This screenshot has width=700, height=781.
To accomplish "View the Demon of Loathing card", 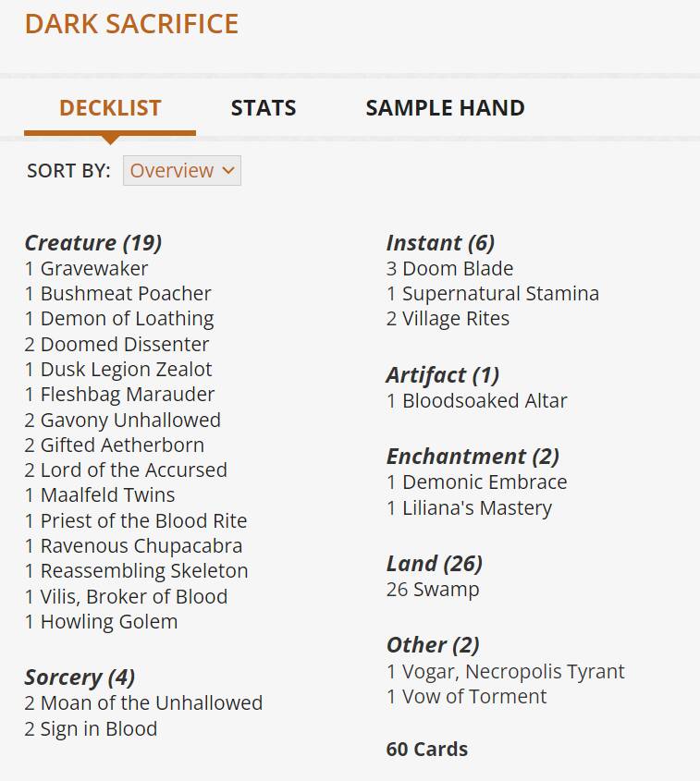I will pyautogui.click(x=127, y=319).
